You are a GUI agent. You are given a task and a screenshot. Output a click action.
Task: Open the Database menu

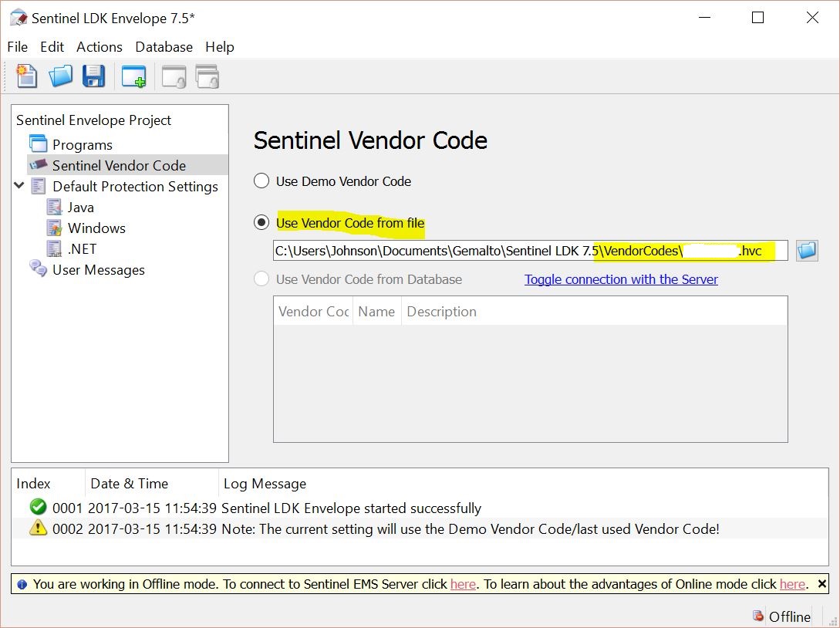164,47
